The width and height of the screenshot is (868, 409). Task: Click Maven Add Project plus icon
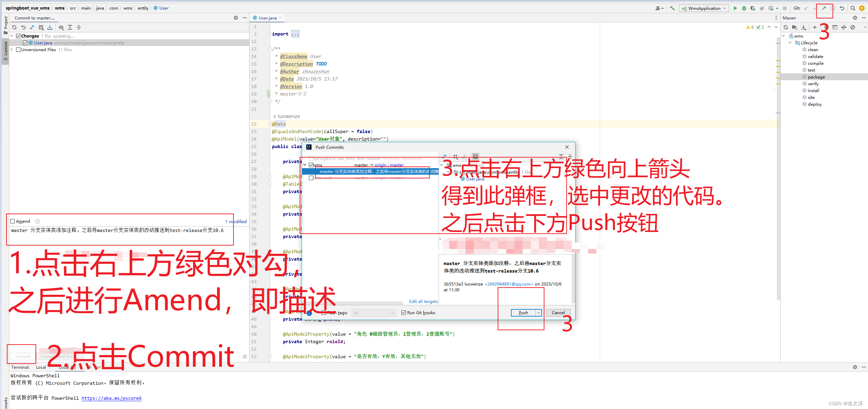coord(815,27)
